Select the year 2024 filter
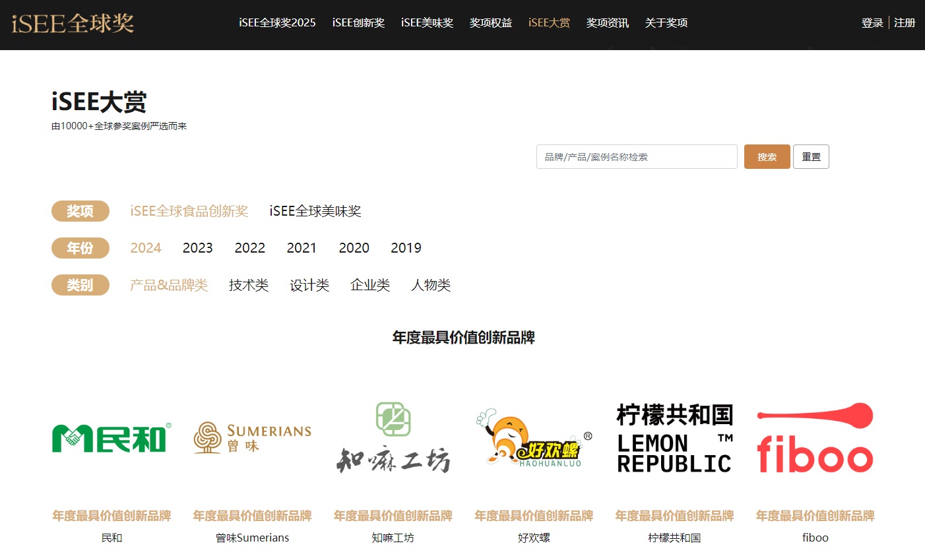The width and height of the screenshot is (925, 560). pos(146,248)
